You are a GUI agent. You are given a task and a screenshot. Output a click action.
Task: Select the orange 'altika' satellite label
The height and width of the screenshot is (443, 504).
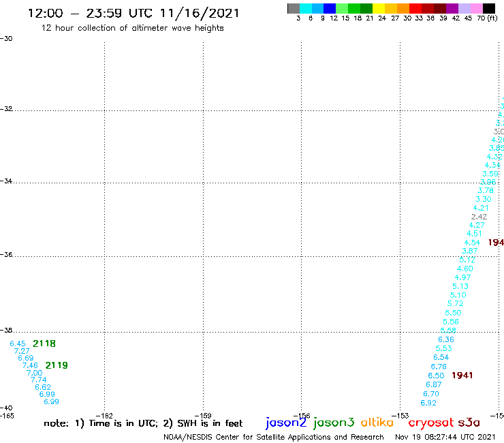pos(377,423)
